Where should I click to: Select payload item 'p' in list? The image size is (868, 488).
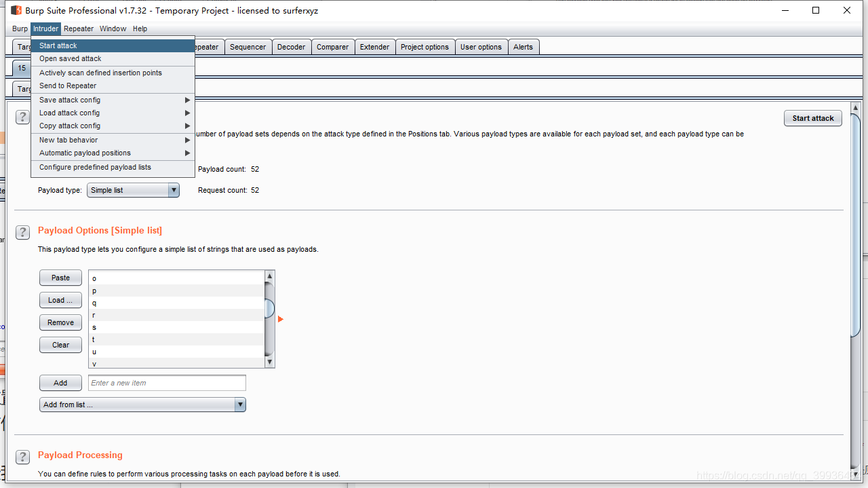point(176,290)
